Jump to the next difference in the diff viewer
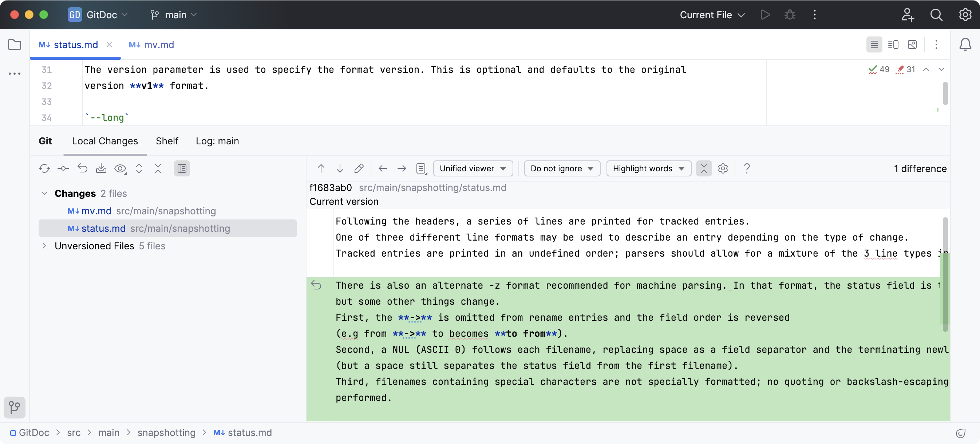This screenshot has width=980, height=444. (x=339, y=168)
